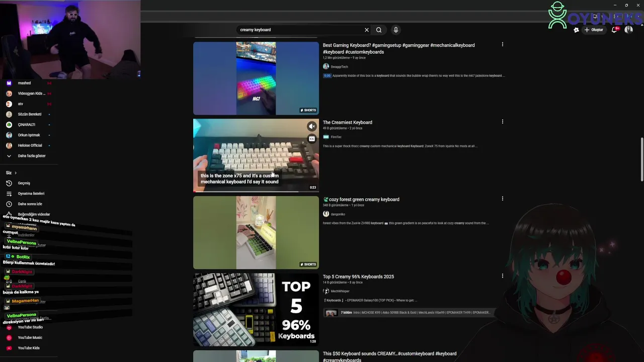Open options menu for The Creamiest Keyboard video

click(502, 122)
